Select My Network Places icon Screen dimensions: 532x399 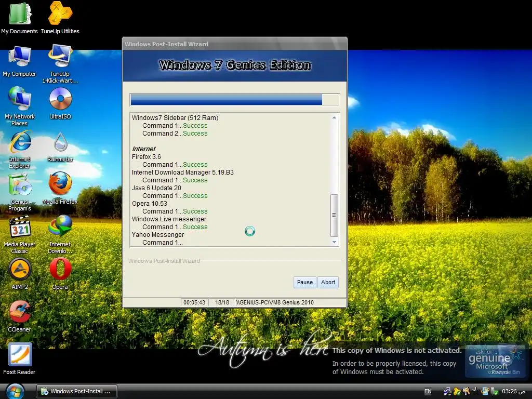coord(19,106)
